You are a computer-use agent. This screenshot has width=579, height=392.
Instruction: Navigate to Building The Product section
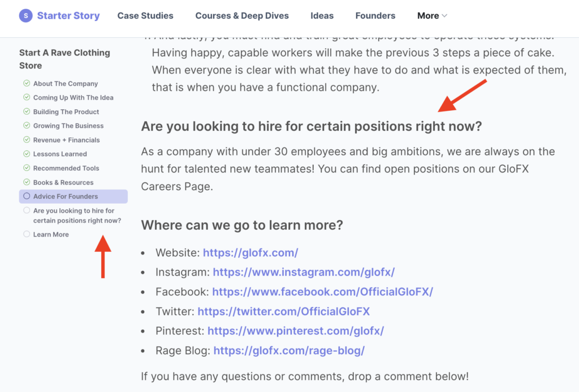pyautogui.click(x=66, y=111)
